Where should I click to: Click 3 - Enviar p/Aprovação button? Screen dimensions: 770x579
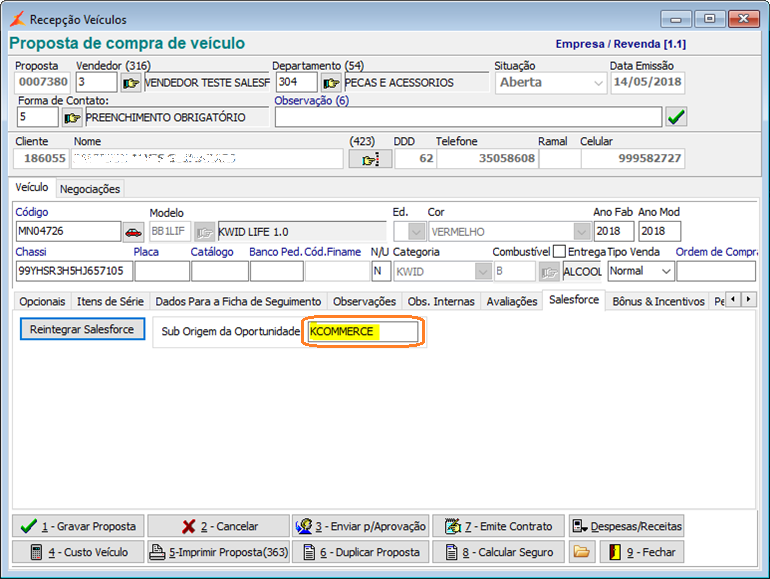pos(361,526)
